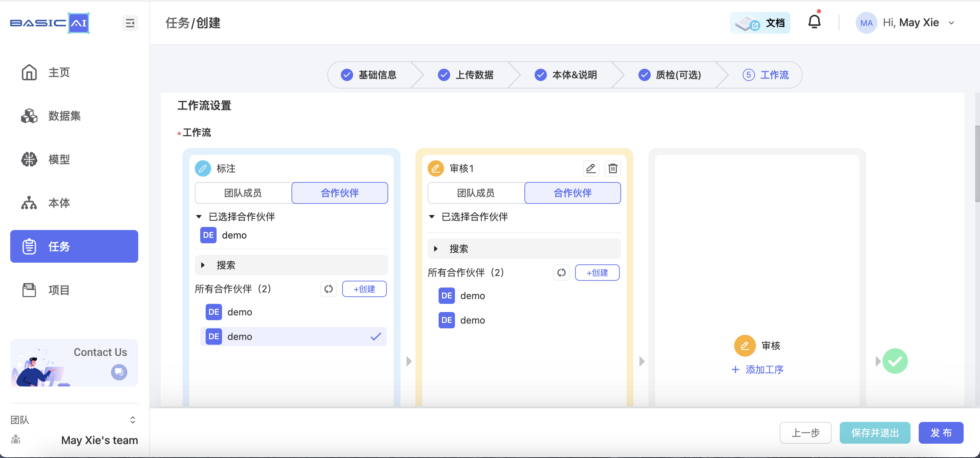Screen dimensions: 980x458
Task: Select first demo partner in 审核1 list
Action: (526, 296)
